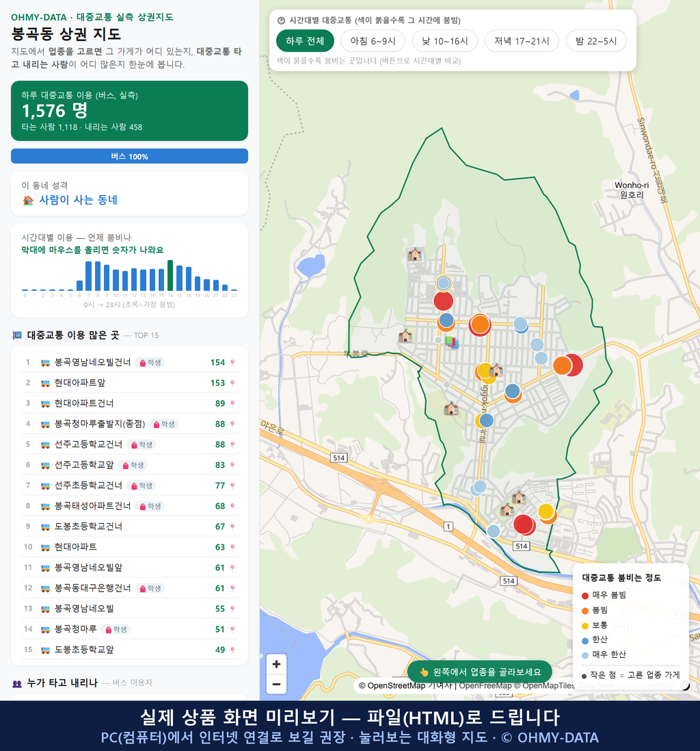The image size is (700, 751).
Task: Click the pin icon for 선주초등학교건너
Action: (x=232, y=486)
